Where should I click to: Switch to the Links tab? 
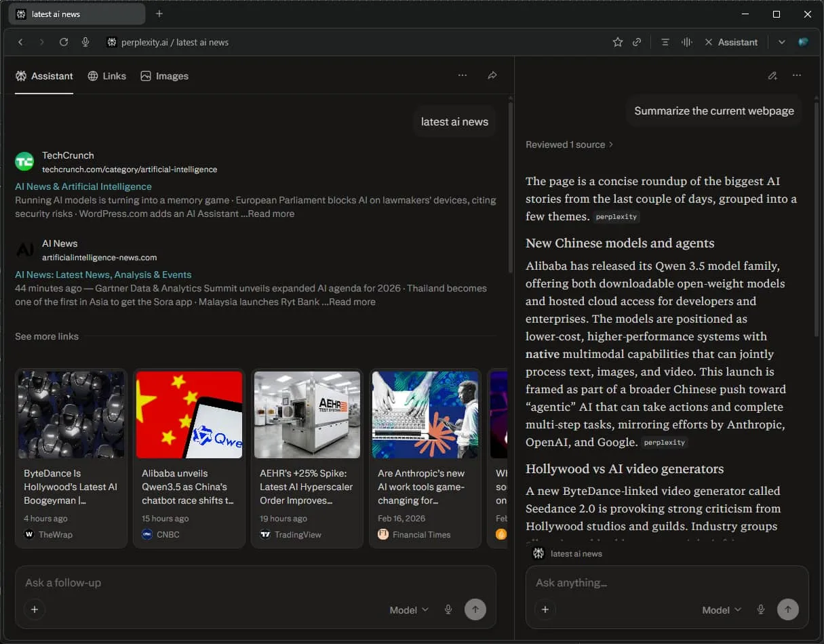click(106, 75)
